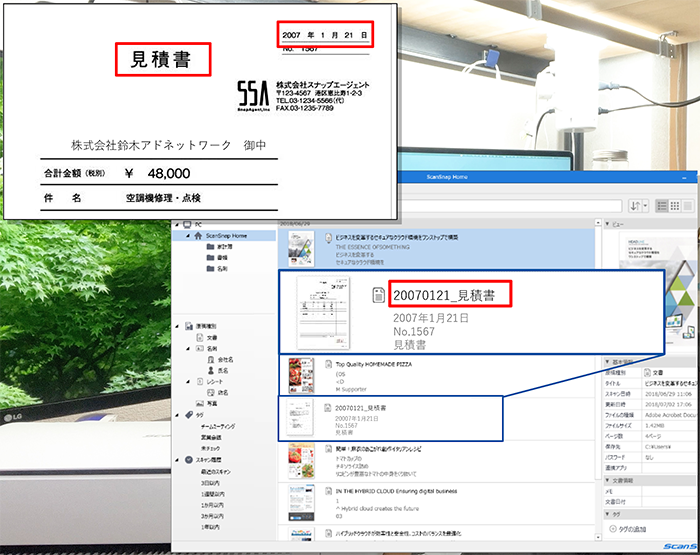Viewport: 700px width, 555px height.
Task: Collapse the ScanSnap Home tree node
Action: 188,236
